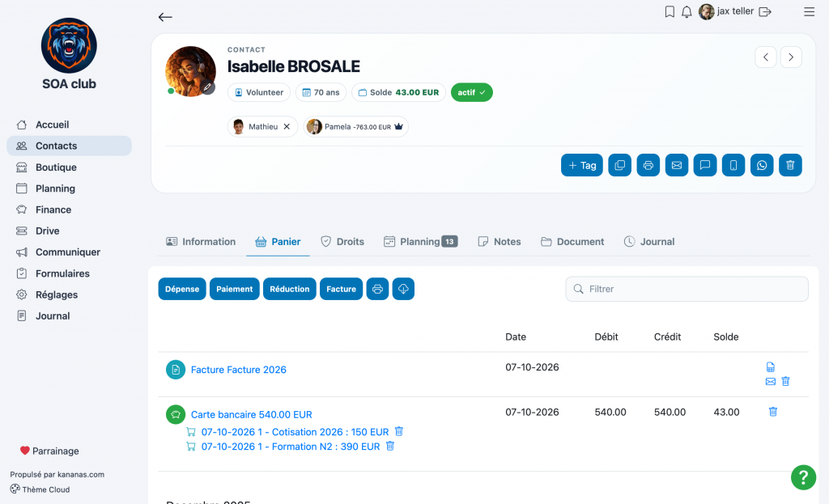
Task: Open the Document tab
Action: (572, 241)
